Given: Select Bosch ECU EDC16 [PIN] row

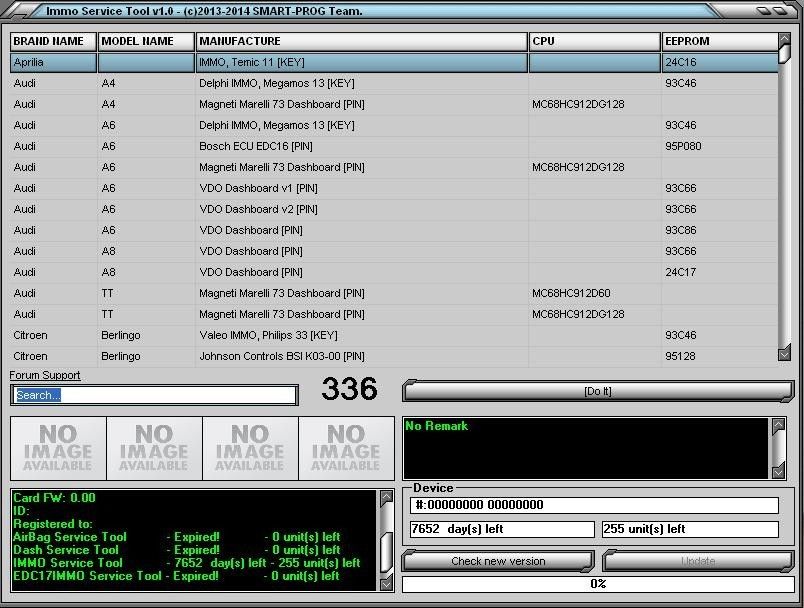Looking at the screenshot, I should 394,147.
